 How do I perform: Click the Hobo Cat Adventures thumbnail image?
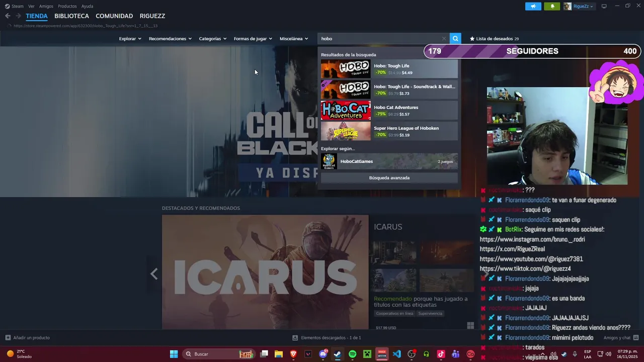(346, 111)
